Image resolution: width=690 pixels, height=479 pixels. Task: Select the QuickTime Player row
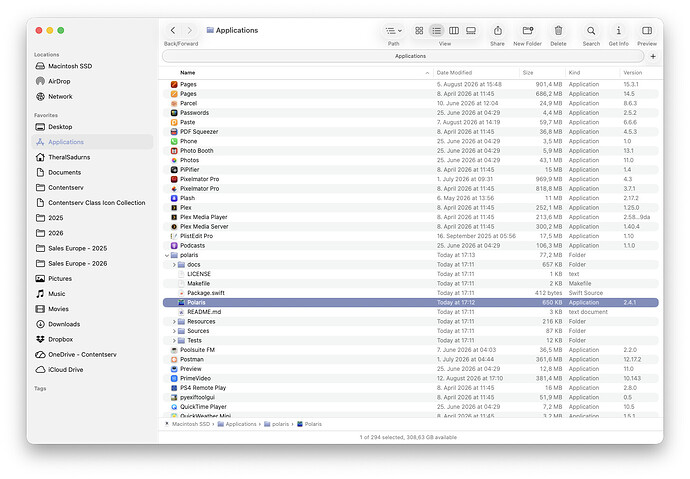411,407
